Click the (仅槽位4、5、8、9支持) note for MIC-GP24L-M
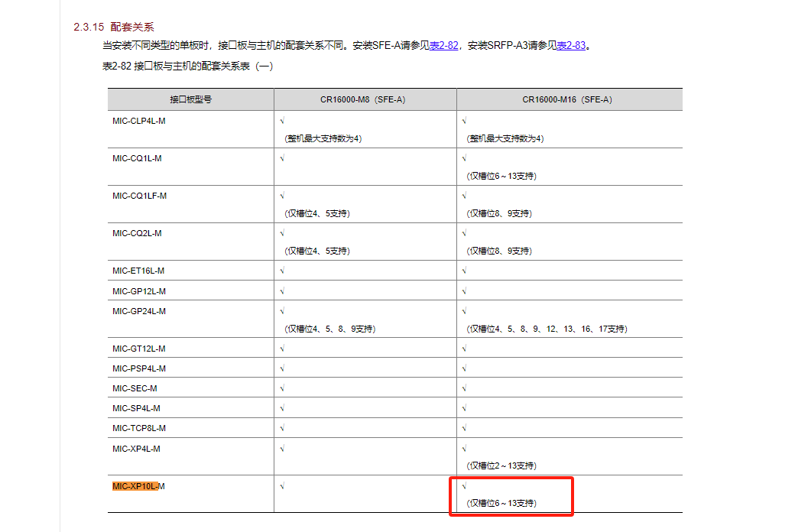 tap(330, 329)
